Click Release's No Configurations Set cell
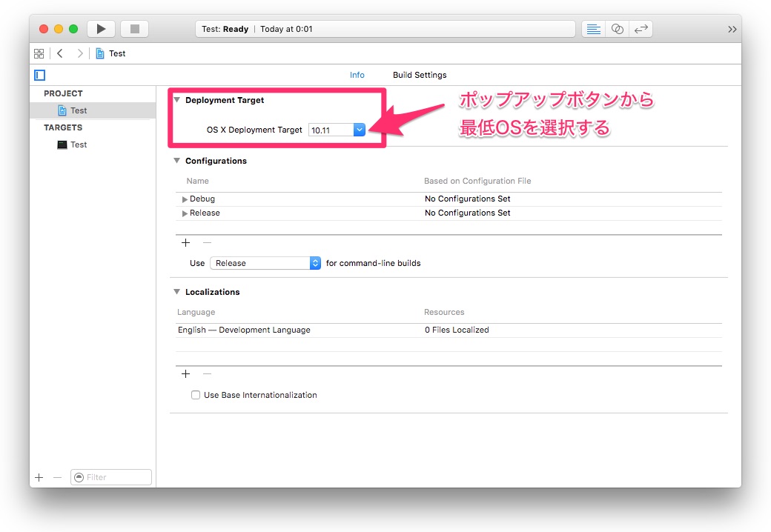This screenshot has width=771, height=532. tap(468, 213)
